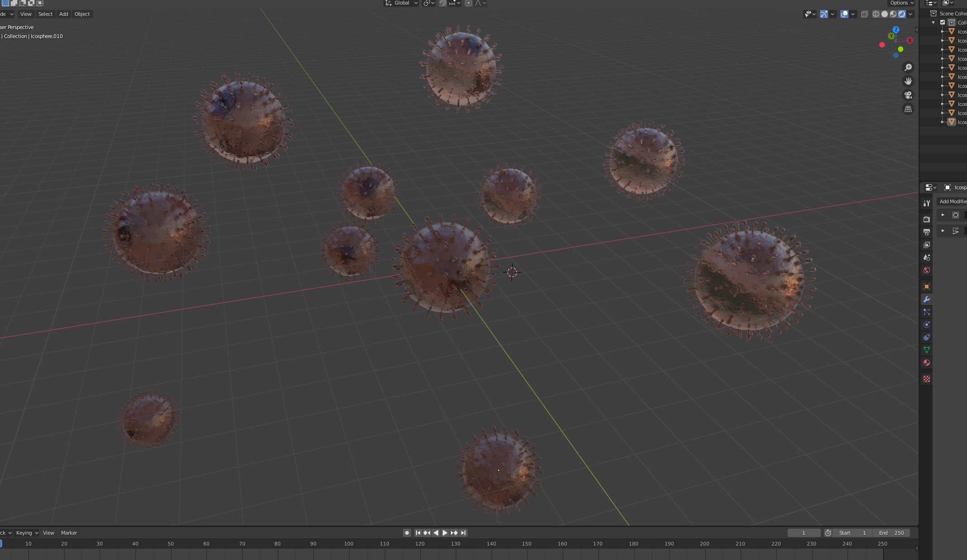Click the red X axis on navigation gizmo
Viewport: 967px width, 560px height.
coord(910,40)
